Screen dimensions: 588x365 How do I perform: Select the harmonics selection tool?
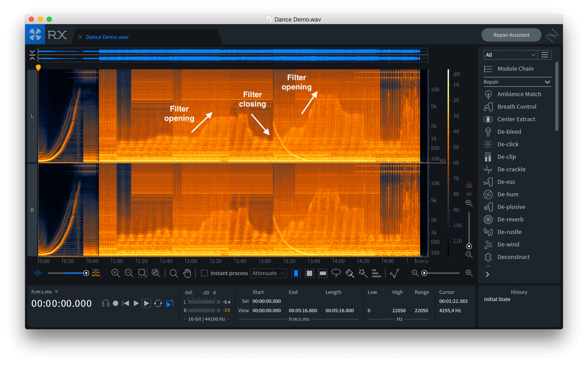pyautogui.click(x=376, y=273)
